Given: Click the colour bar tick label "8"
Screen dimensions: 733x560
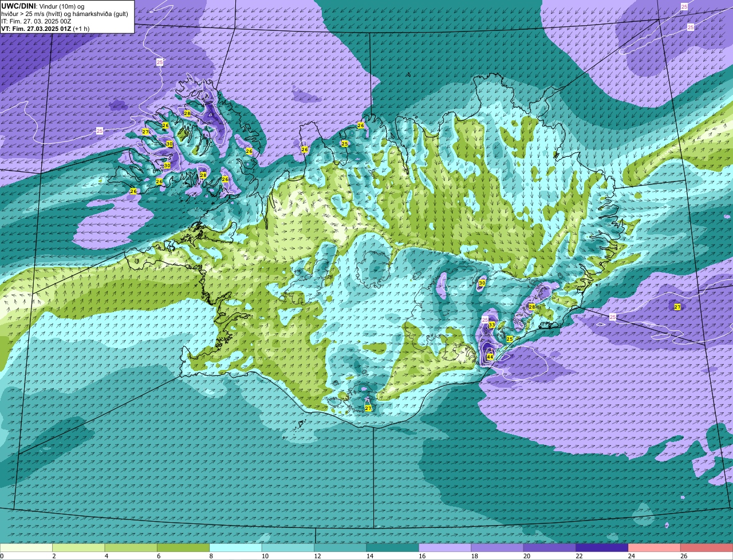Looking at the screenshot, I should 211,556.
